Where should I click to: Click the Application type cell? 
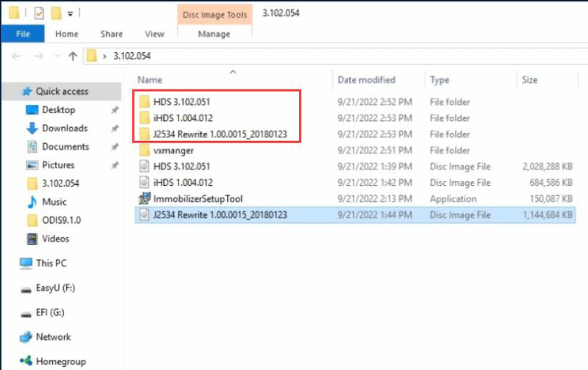pos(453,198)
